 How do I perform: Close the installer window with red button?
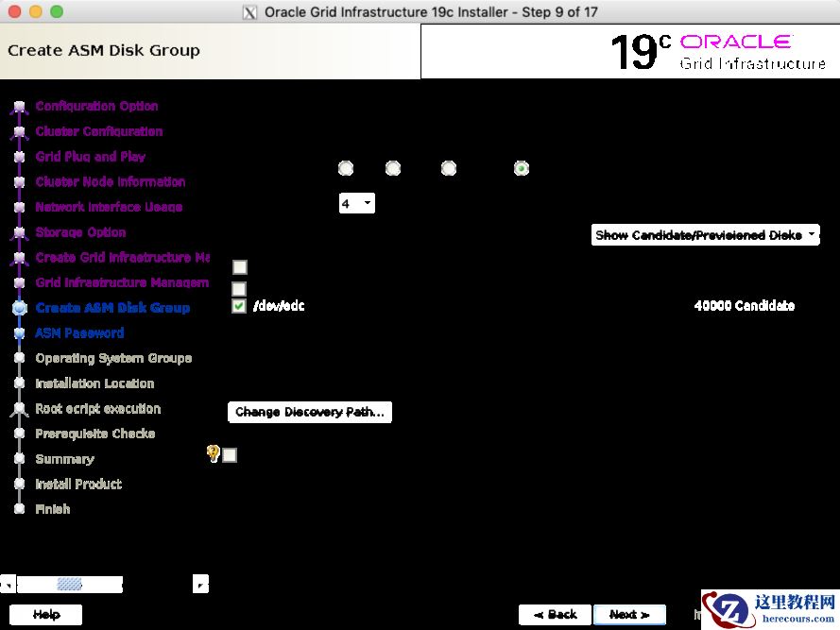pos(14,11)
